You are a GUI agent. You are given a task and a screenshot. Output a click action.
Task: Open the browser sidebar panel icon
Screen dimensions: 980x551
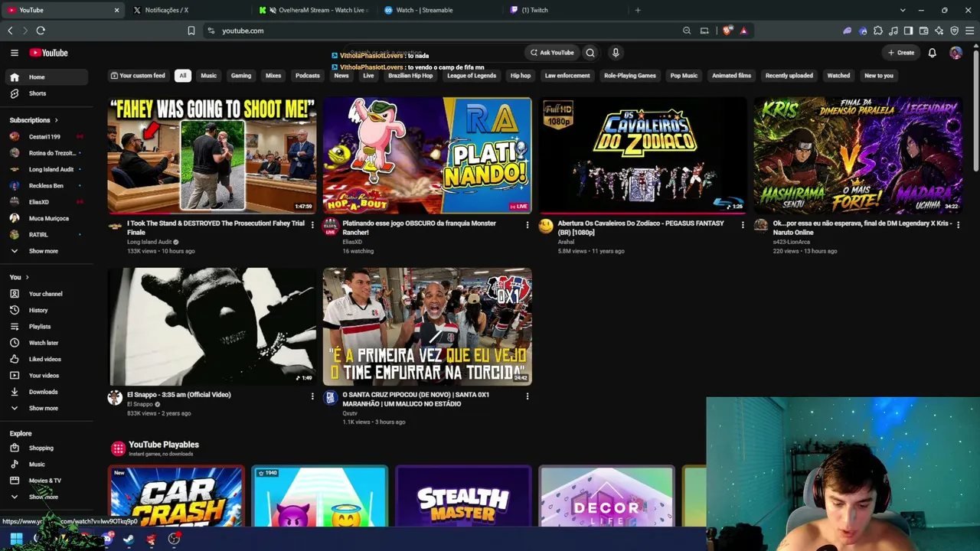pyautogui.click(x=908, y=31)
